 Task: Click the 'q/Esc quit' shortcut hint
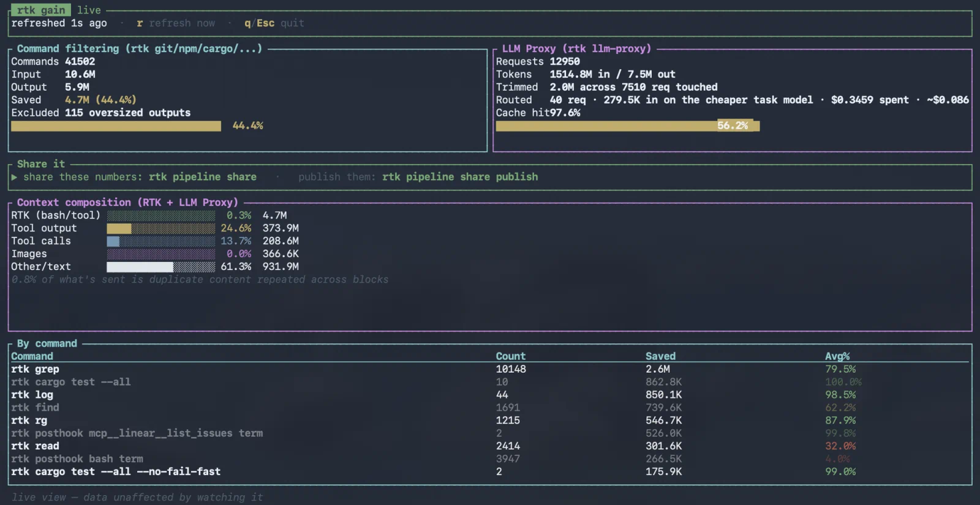pos(274,23)
